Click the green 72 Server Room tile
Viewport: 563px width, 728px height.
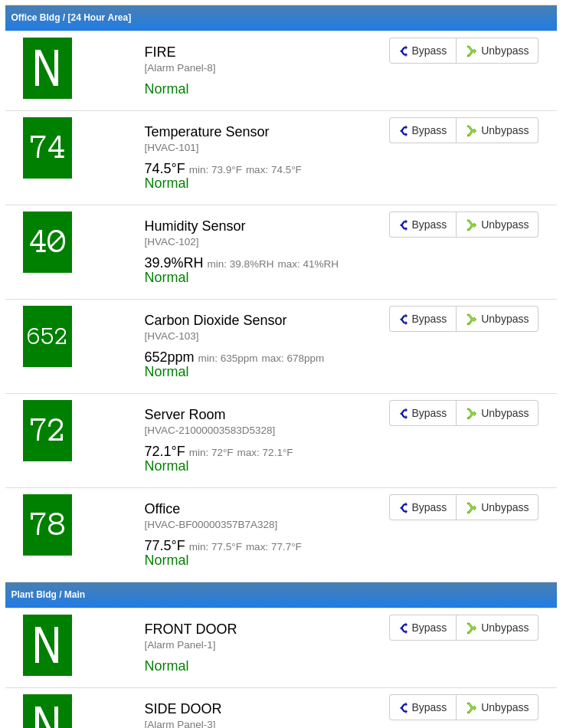[47, 431]
